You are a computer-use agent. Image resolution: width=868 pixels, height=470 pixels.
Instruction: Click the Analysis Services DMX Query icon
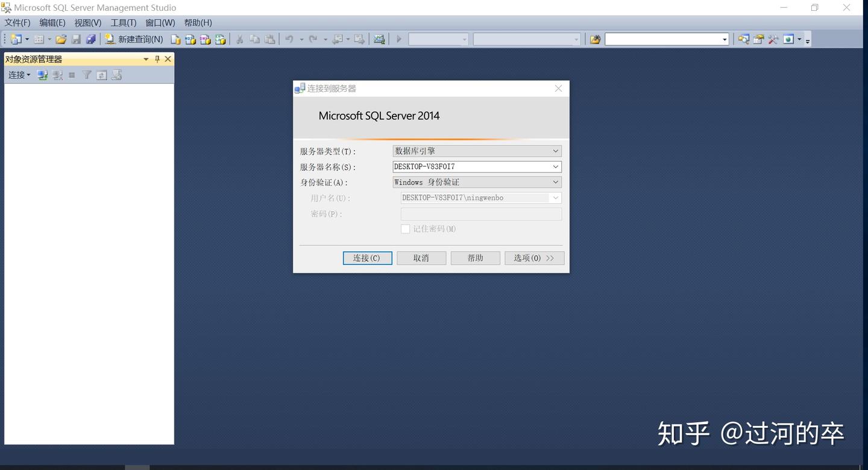[x=206, y=39]
